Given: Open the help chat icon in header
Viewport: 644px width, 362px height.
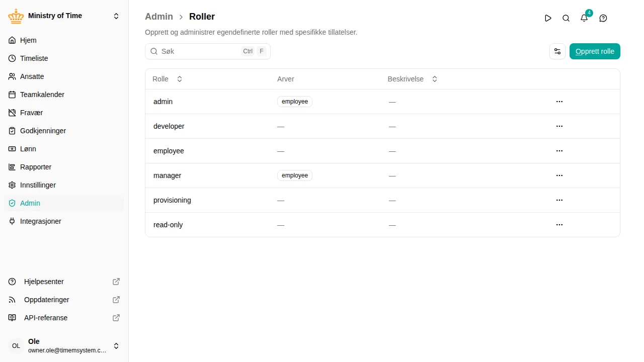Looking at the screenshot, I should 603,18.
